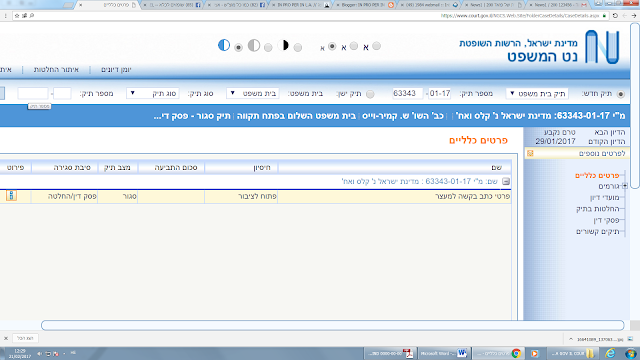
Task: Click the browser menu dots icon
Action: click(5, 16)
